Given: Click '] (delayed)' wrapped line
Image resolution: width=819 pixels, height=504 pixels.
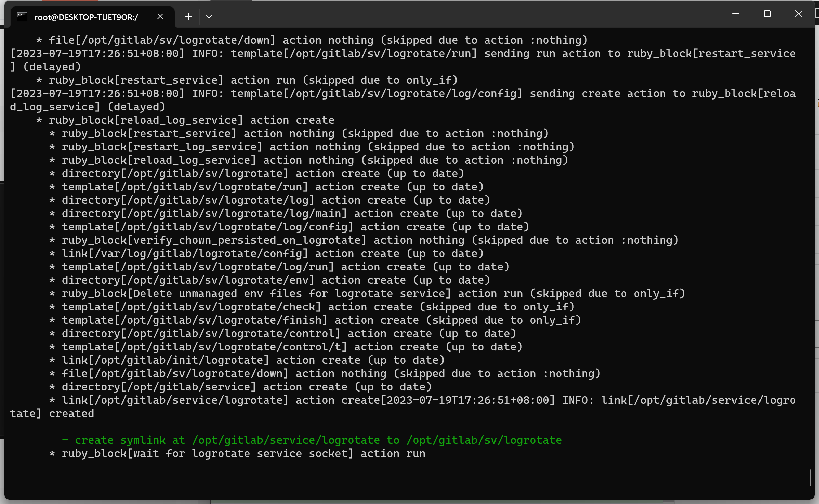Looking at the screenshot, I should coord(45,67).
